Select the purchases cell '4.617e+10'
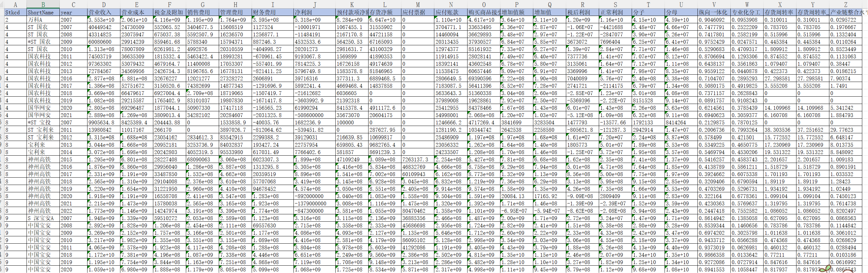The height and width of the screenshot is (273, 868). click(483, 20)
